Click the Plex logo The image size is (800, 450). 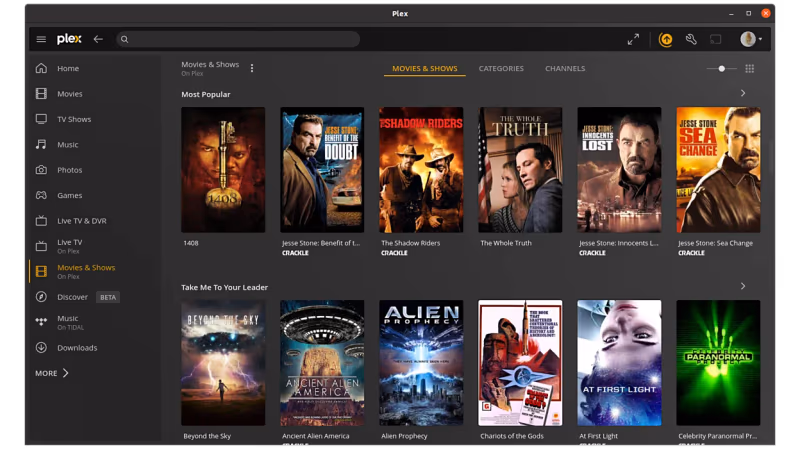coord(69,39)
